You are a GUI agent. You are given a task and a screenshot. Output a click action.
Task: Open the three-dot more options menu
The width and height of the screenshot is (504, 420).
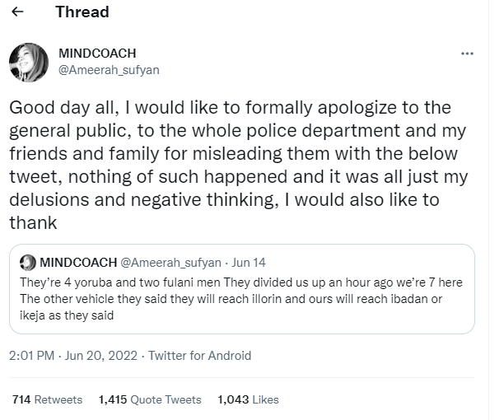click(x=467, y=54)
